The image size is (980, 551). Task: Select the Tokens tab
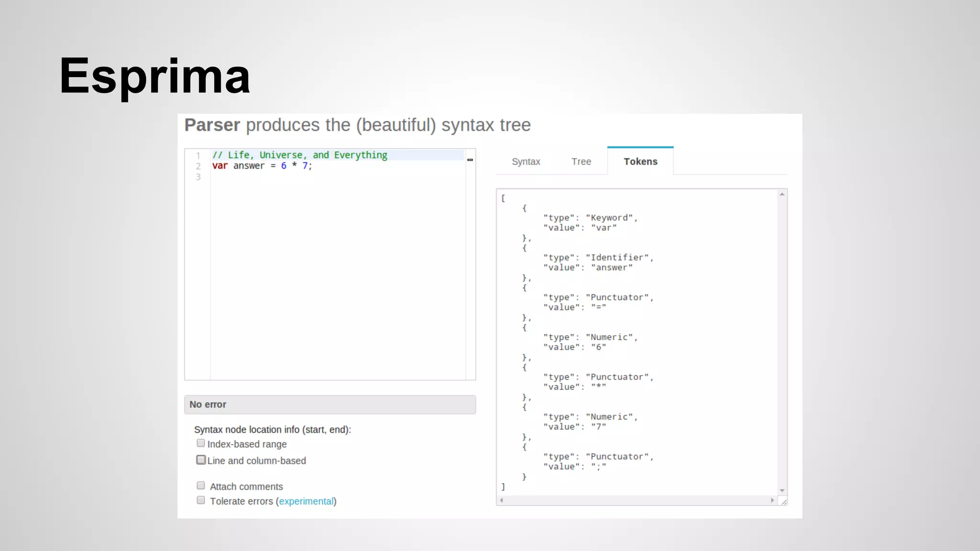(x=640, y=162)
